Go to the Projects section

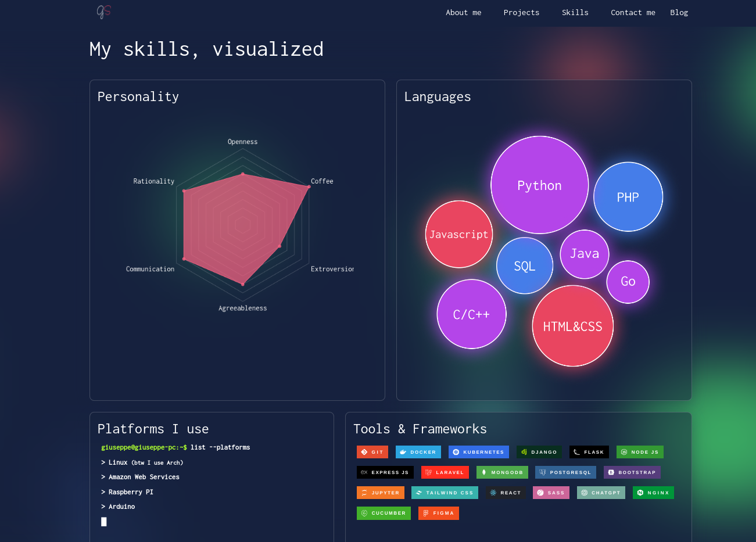point(521,13)
